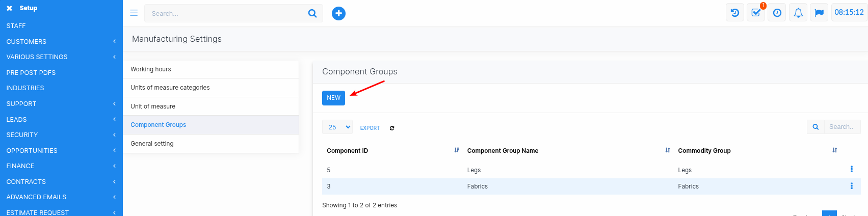Open the notifications bell icon
The height and width of the screenshot is (216, 868).
[x=798, y=13]
